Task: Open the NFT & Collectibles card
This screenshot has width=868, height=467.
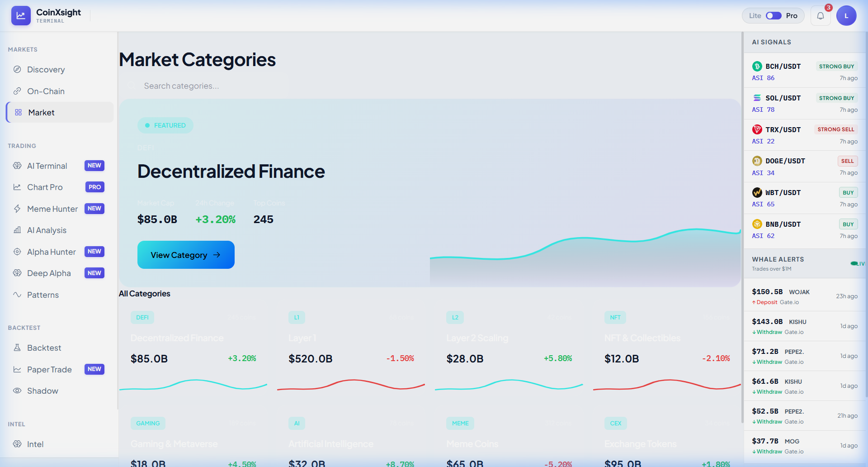Action: coord(667,352)
